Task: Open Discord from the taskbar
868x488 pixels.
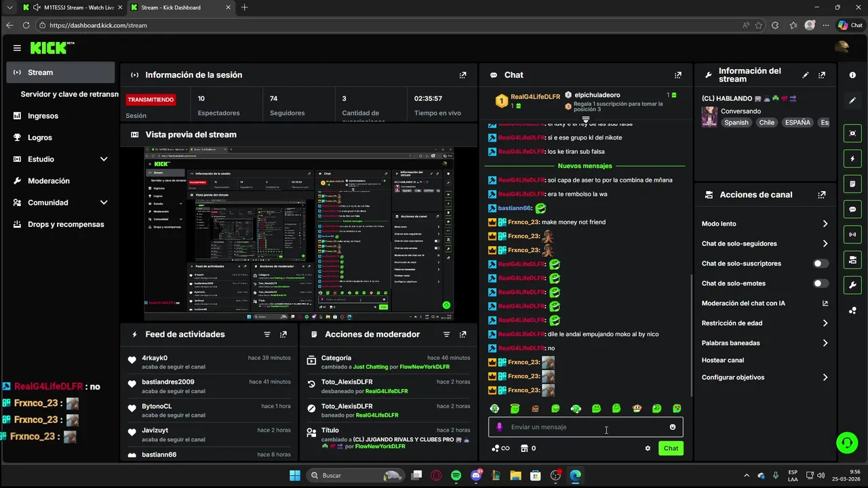Action: (x=476, y=476)
